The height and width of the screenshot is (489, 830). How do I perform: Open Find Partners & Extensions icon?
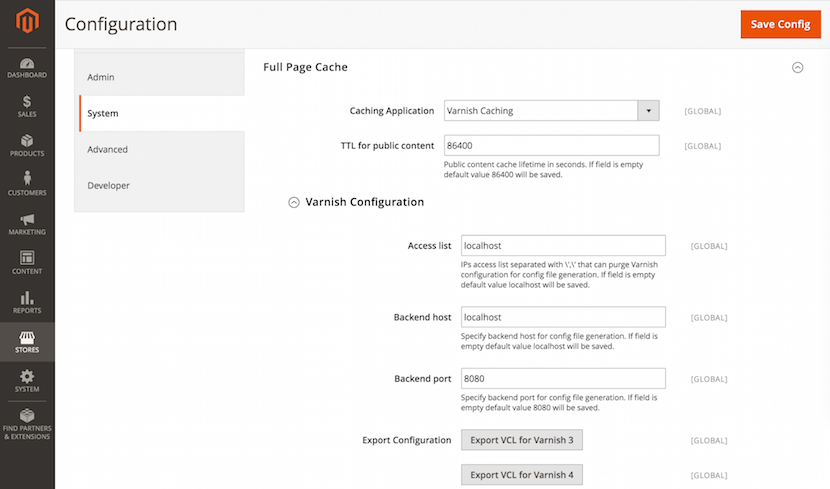pos(27,415)
